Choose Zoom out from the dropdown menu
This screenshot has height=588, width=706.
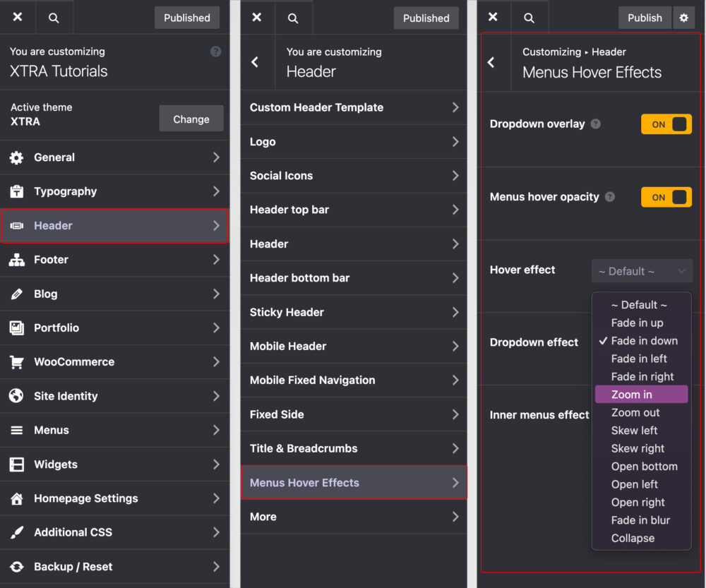tap(636, 412)
